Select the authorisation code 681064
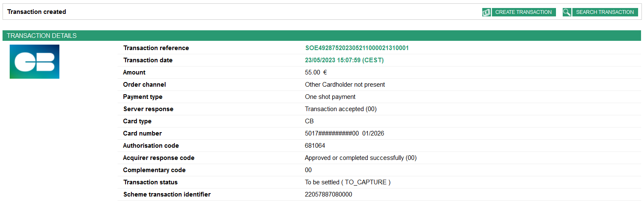The width and height of the screenshot is (644, 202). click(315, 146)
